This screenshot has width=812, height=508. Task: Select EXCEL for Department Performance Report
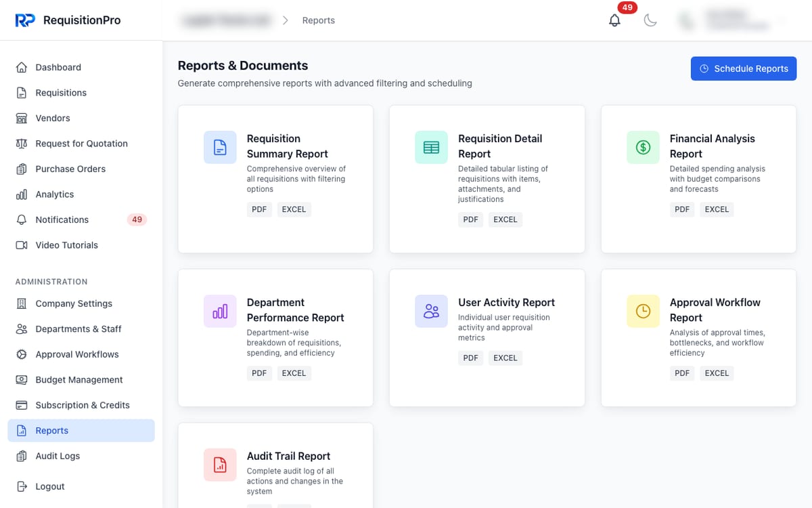[294, 373]
